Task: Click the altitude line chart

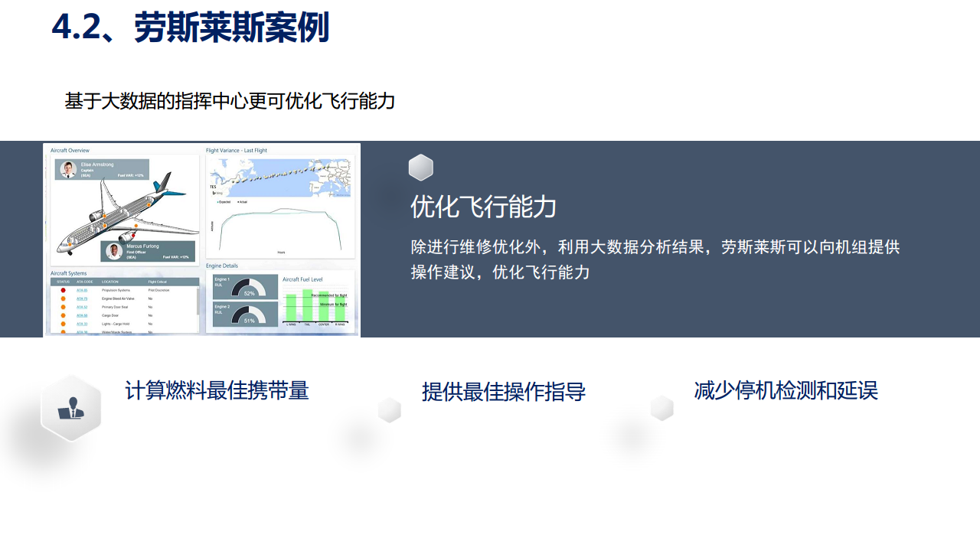Action: 279,230
